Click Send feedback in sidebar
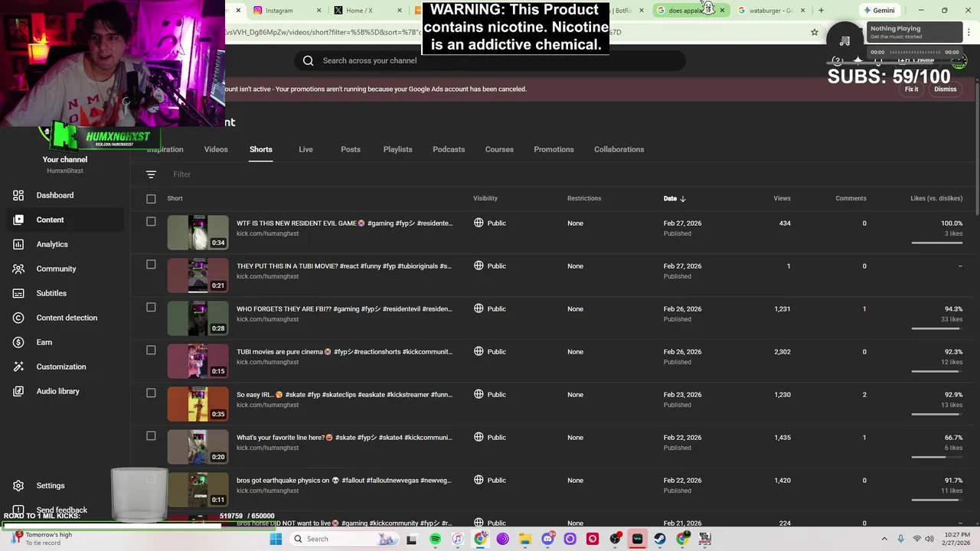Image resolution: width=980 pixels, height=551 pixels. click(61, 510)
